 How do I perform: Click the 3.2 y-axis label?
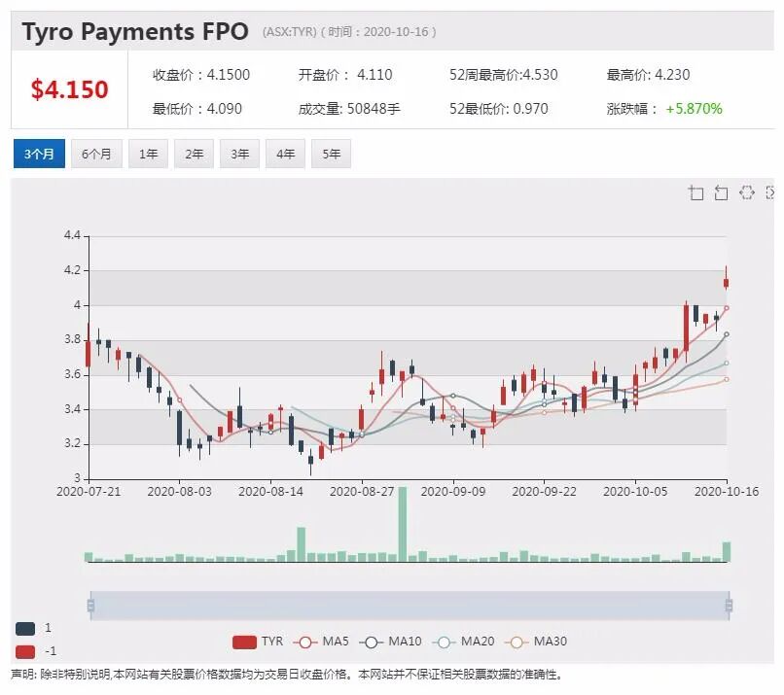click(x=72, y=443)
